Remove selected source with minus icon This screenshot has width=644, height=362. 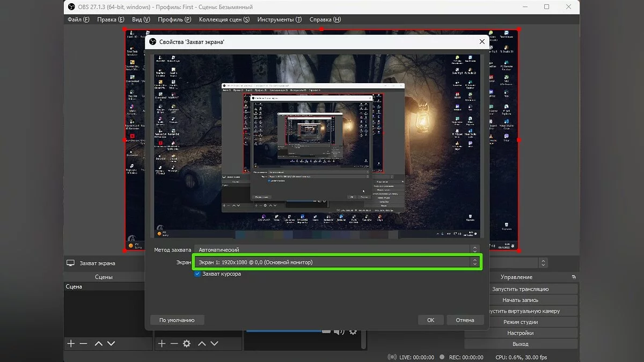pos(174,343)
